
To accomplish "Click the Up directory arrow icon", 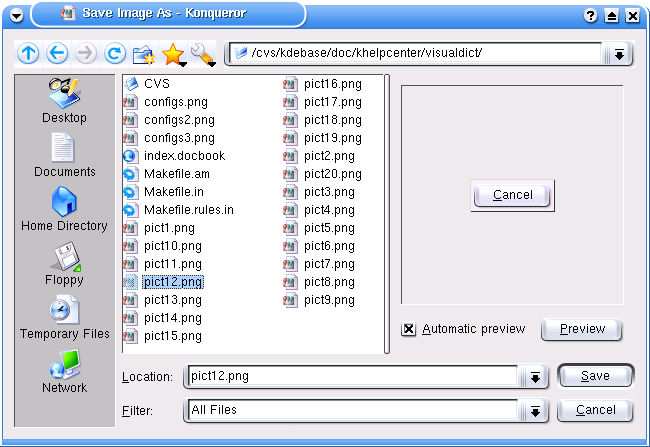I will [x=28, y=54].
